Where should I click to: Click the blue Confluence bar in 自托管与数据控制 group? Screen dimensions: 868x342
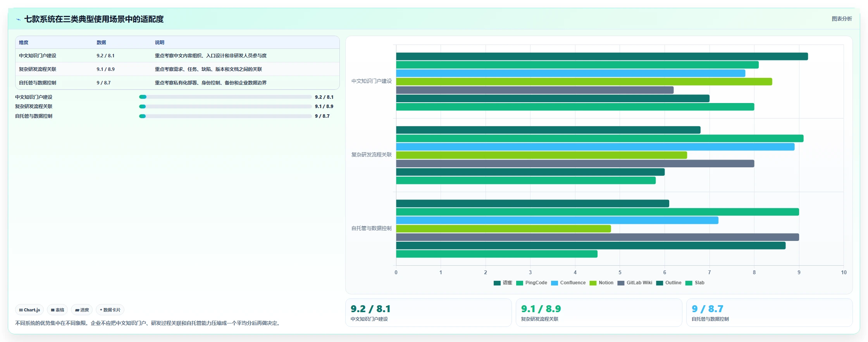point(557,220)
